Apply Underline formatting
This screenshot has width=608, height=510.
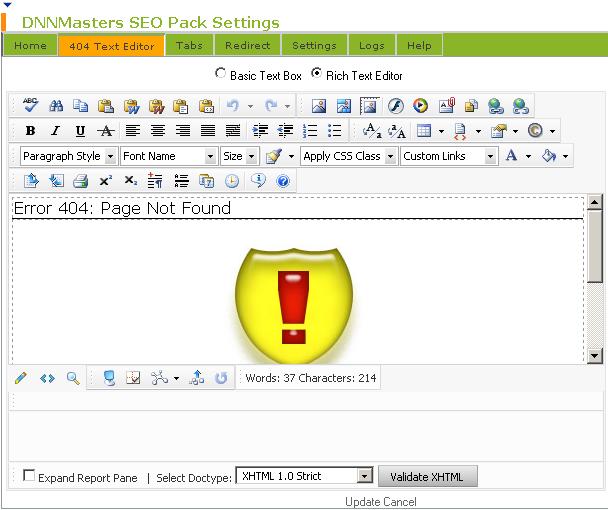(x=80, y=131)
